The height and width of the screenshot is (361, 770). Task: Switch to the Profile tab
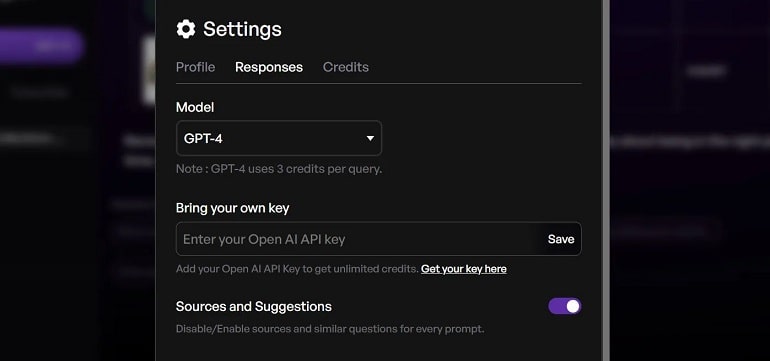coord(195,67)
